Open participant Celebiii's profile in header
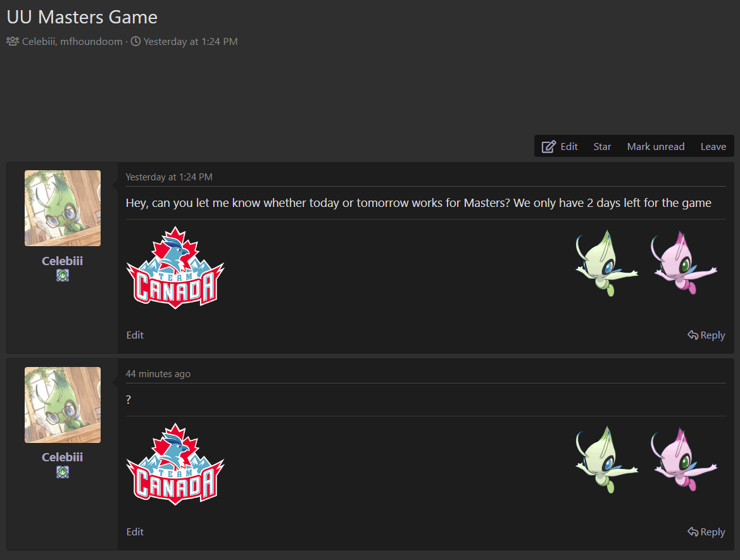 click(x=39, y=42)
